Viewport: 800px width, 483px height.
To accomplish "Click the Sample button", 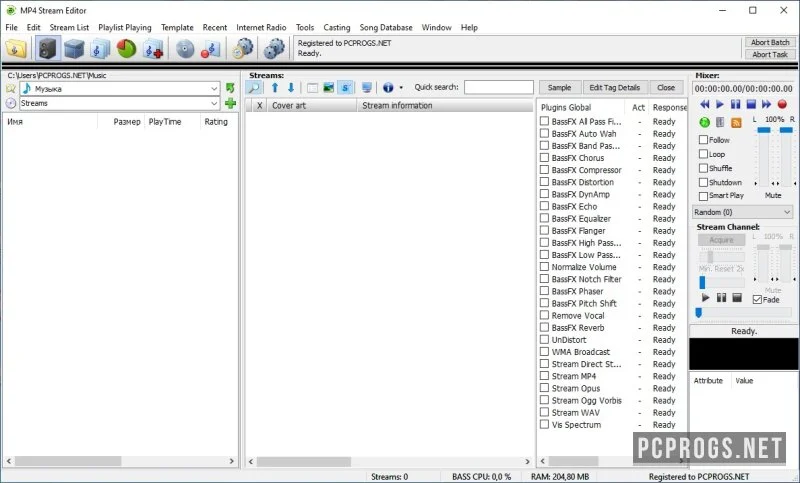I will tap(560, 88).
